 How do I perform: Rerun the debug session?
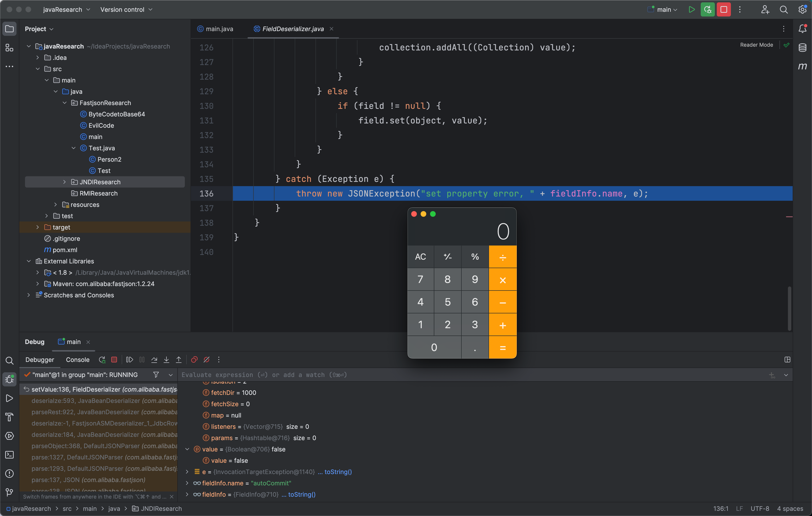pos(102,360)
